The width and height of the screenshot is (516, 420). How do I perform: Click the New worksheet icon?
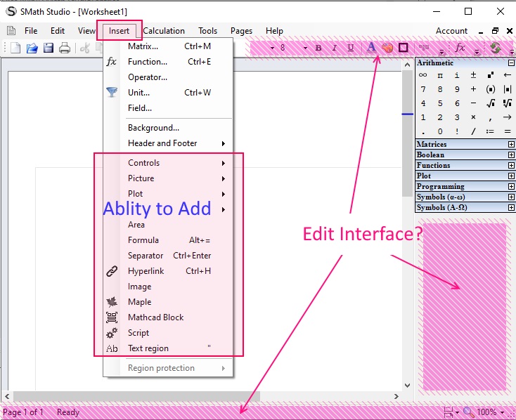pyautogui.click(x=15, y=48)
